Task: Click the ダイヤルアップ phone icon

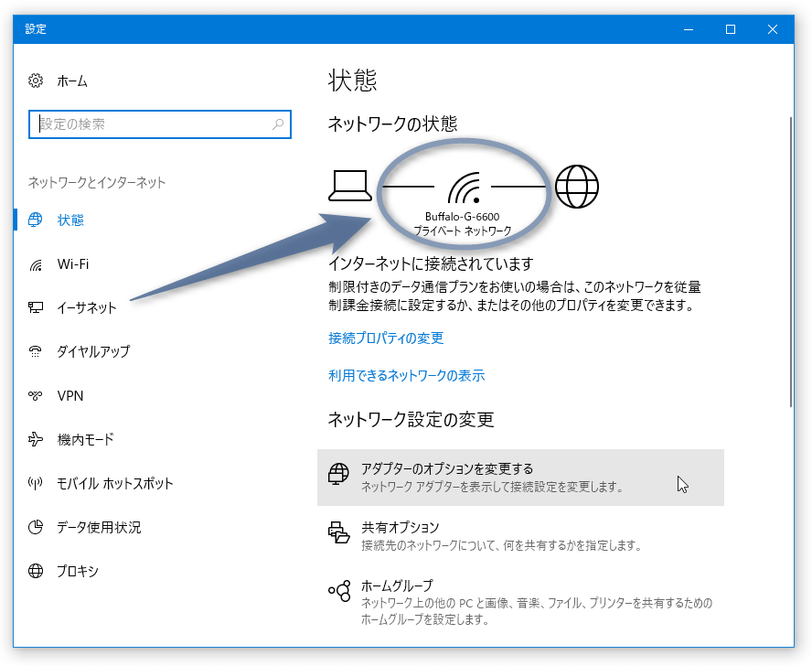Action: (x=36, y=352)
